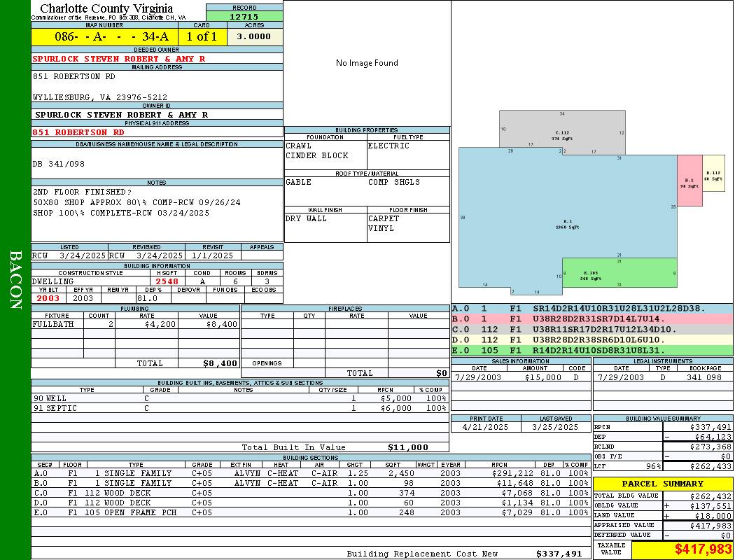Viewport: 735px width, 560px height.
Task: Click the E.0 OPEN FRAME PCH section row
Action: pos(311,512)
